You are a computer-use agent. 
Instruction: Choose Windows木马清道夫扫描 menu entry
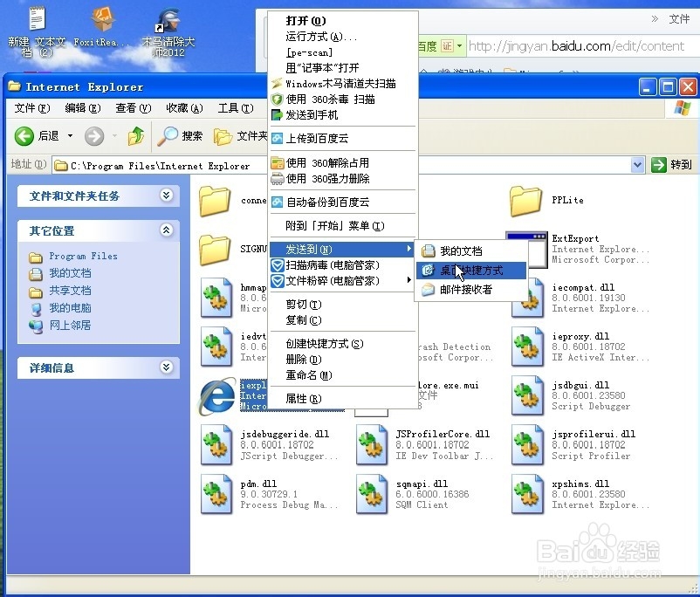click(x=343, y=84)
